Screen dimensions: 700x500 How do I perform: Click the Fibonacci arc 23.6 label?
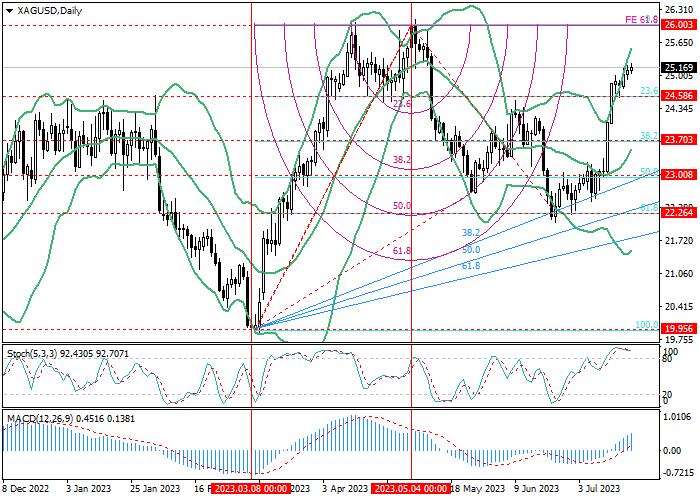(402, 104)
